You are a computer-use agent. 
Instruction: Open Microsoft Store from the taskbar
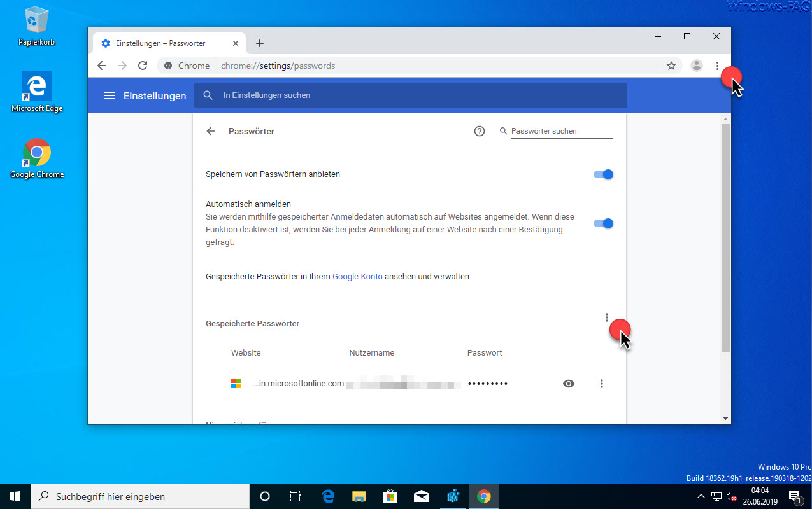tap(390, 496)
